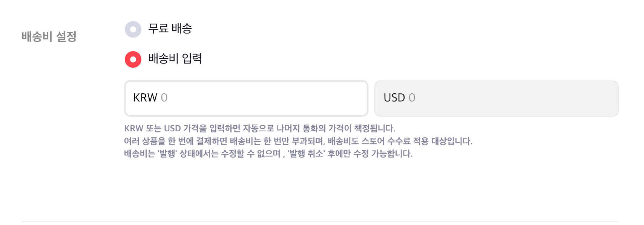644x225 pixels.
Task: Click the 무료 배송 text label
Action: coord(170,29)
